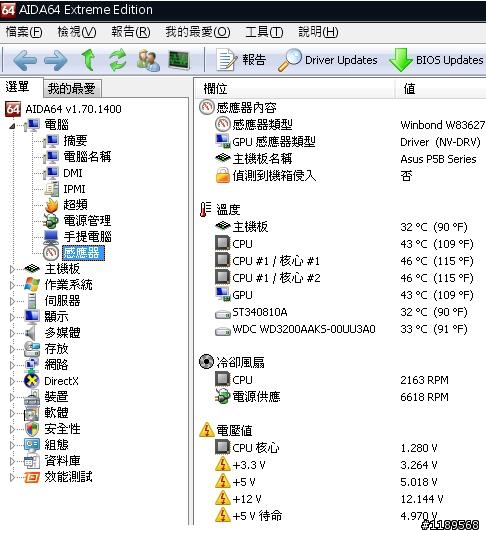Click the 值 column header
Viewport: 486px width, 533px height.
[441, 89]
